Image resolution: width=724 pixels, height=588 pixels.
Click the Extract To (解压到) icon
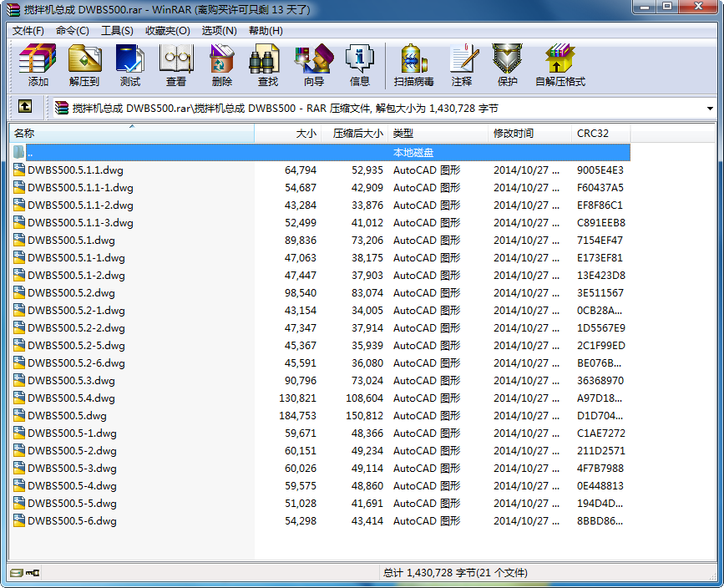[x=84, y=65]
